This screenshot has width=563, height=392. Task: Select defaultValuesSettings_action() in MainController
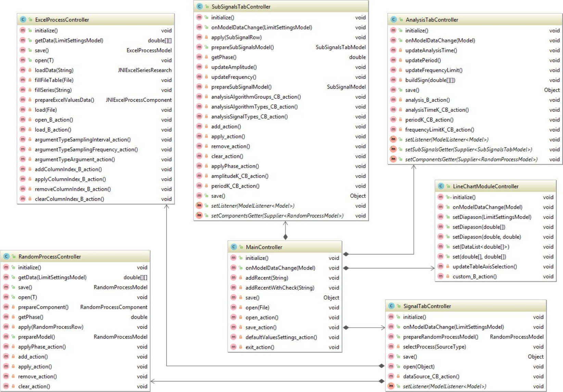[281, 338]
